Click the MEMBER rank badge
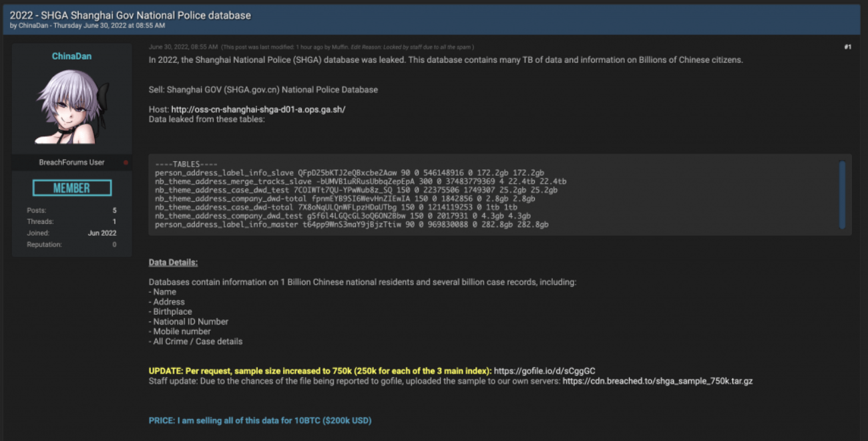868x441 pixels. point(71,188)
